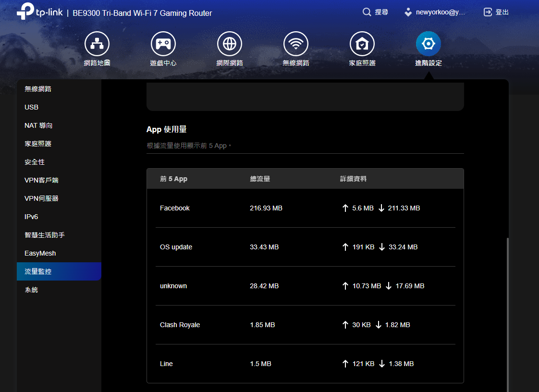
Task: Select 安全性 in the sidebar
Action: pos(59,161)
